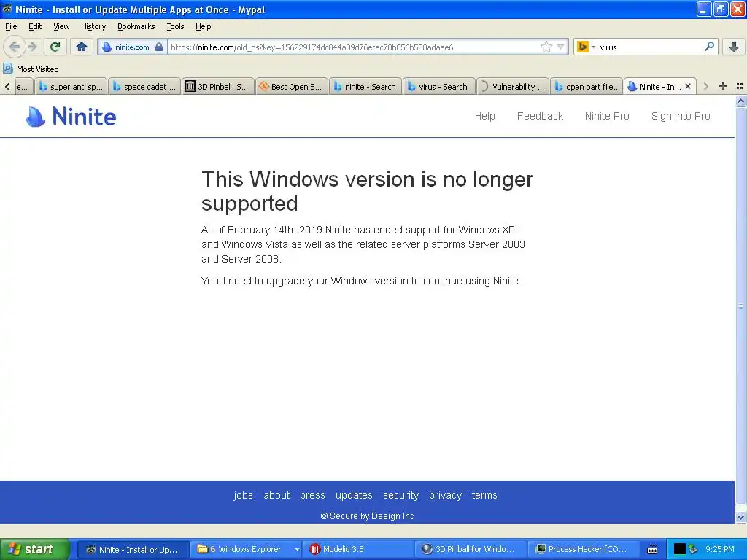Image resolution: width=747 pixels, height=560 pixels.
Task: Click the URL address field
Action: coord(352,47)
